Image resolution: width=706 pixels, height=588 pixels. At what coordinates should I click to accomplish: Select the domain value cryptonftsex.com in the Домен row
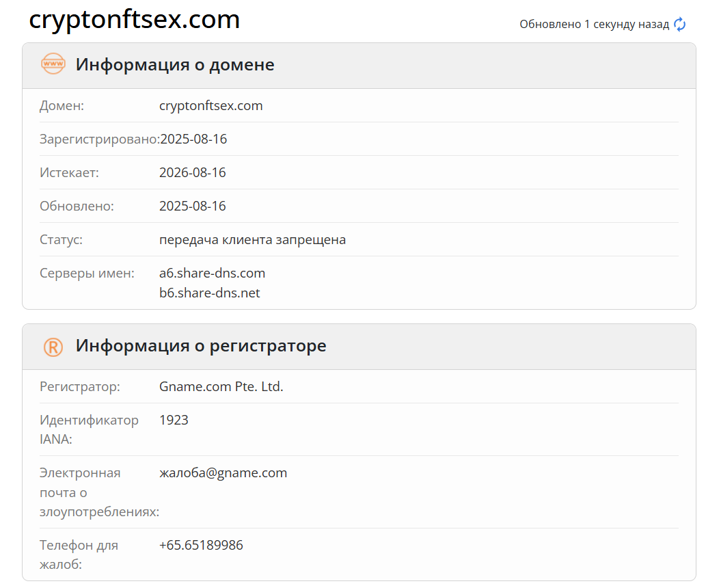pyautogui.click(x=211, y=105)
